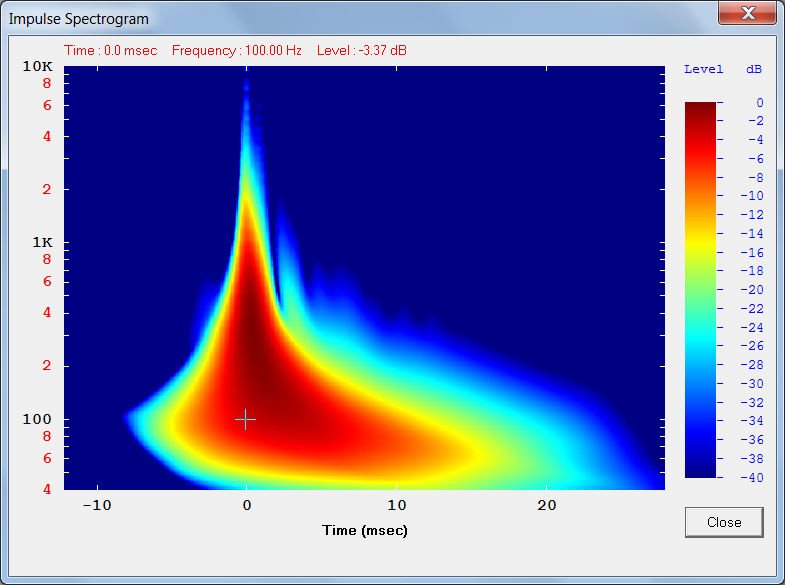Close the Impulse Spectrogram window via X
Image resolution: width=785 pixels, height=585 pixels.
pyautogui.click(x=747, y=13)
